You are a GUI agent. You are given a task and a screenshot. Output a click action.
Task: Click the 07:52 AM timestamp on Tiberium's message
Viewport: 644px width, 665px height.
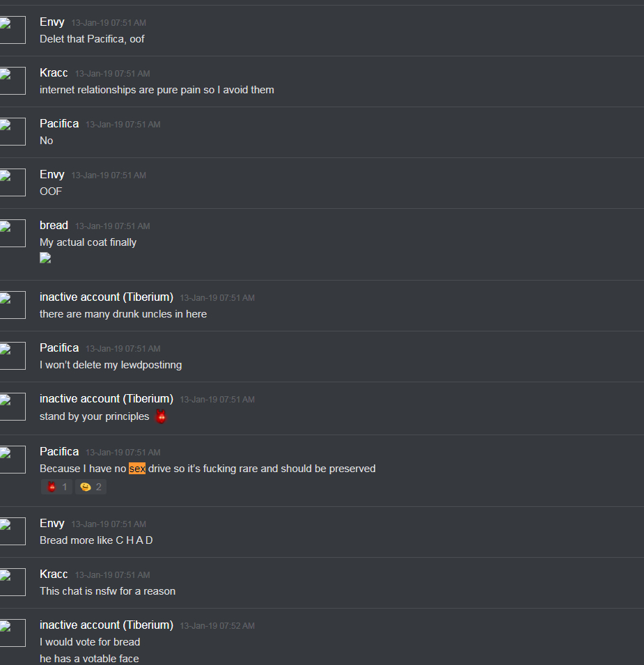pyautogui.click(x=217, y=626)
